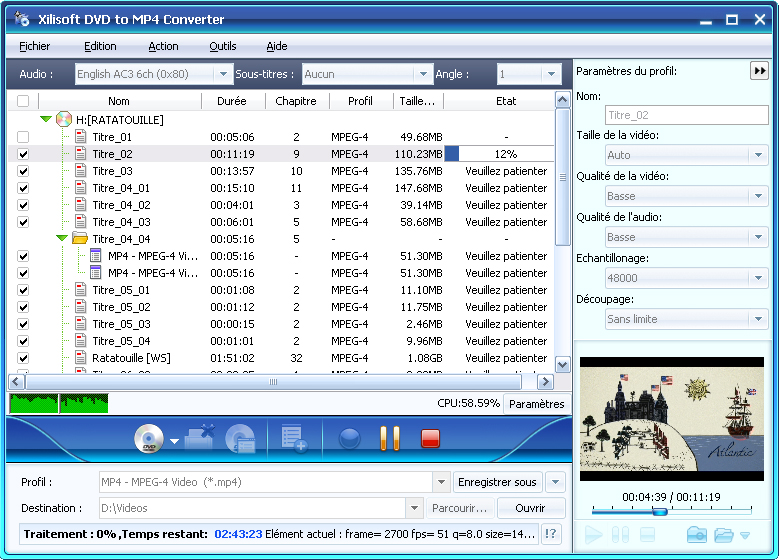Screen dimensions: 779x560
Task: Click the Atlantic video preview thumbnail
Action: coord(672,419)
